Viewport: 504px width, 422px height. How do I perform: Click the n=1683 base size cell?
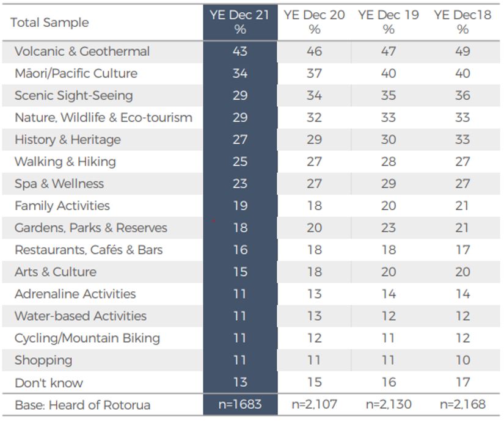click(239, 404)
